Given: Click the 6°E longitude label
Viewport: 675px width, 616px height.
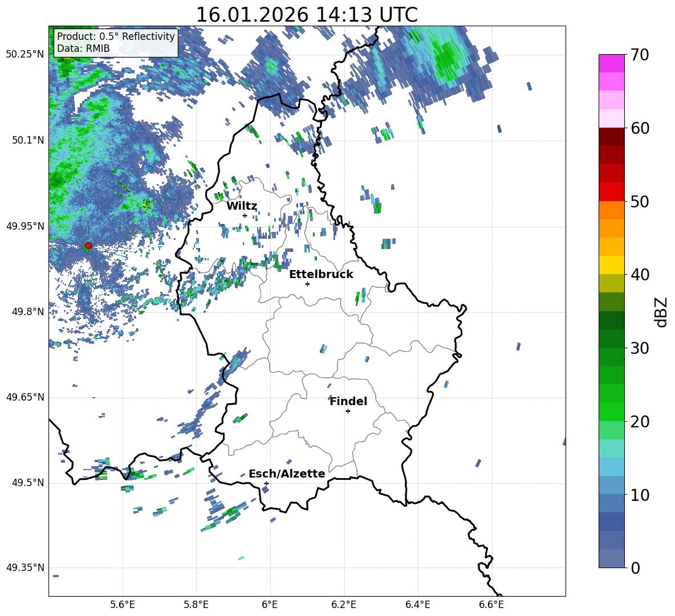Looking at the screenshot, I should [270, 605].
